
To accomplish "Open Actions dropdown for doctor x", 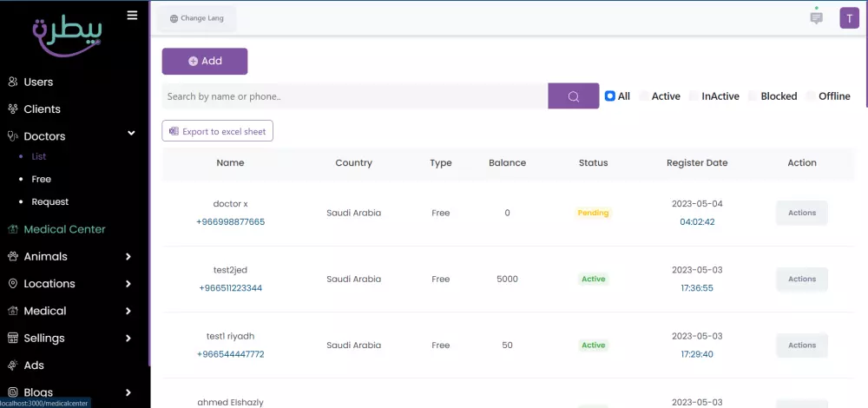I will tap(801, 213).
